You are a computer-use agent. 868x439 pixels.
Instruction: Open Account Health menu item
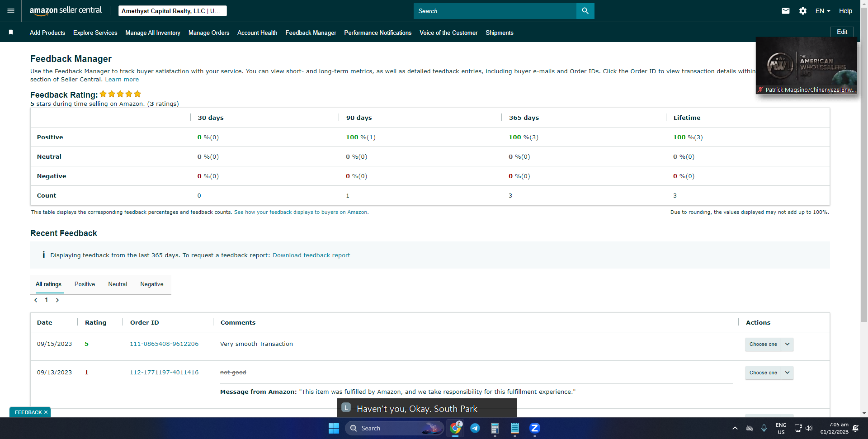tap(257, 33)
